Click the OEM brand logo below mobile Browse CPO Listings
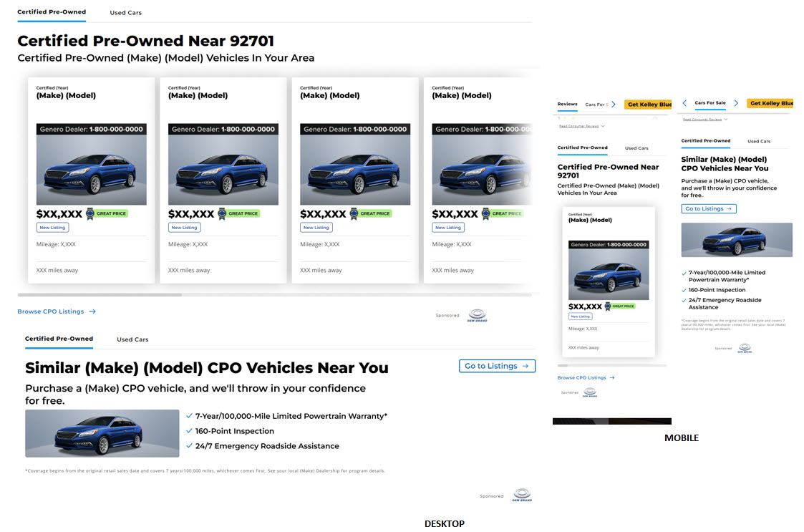The image size is (804, 532). [589, 392]
